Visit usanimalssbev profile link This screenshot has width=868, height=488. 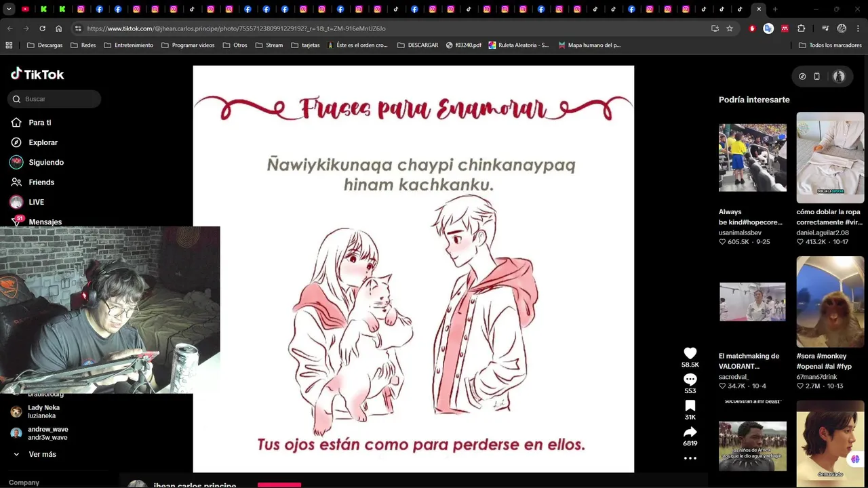click(740, 232)
